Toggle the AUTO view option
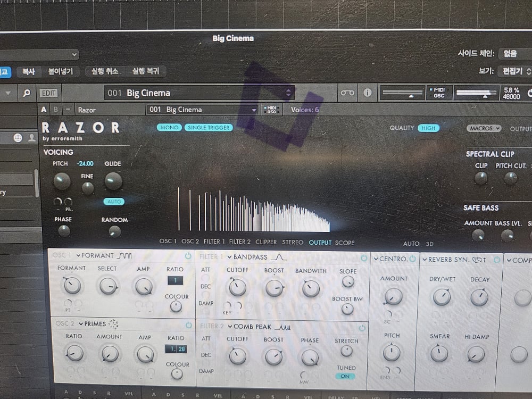Screen dimensions: 532x399 click(x=411, y=244)
